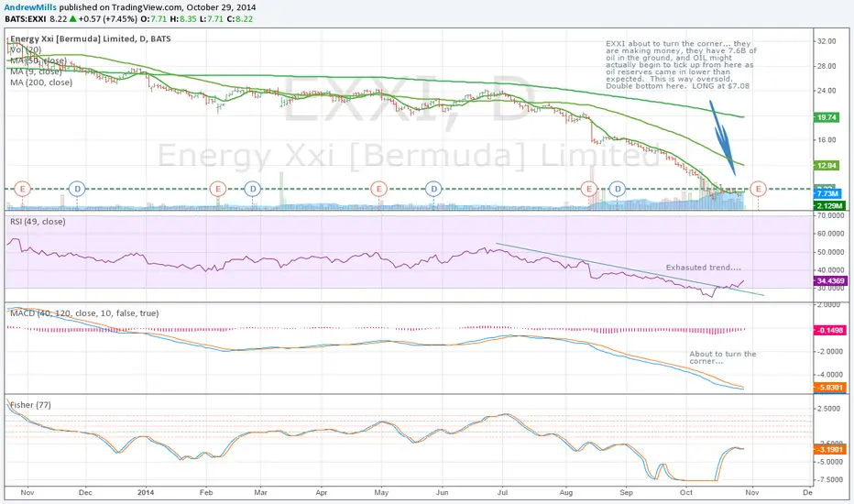The height and width of the screenshot is (504, 854).
Task: Select the MA (200, close) legend entry
Action: (x=41, y=82)
